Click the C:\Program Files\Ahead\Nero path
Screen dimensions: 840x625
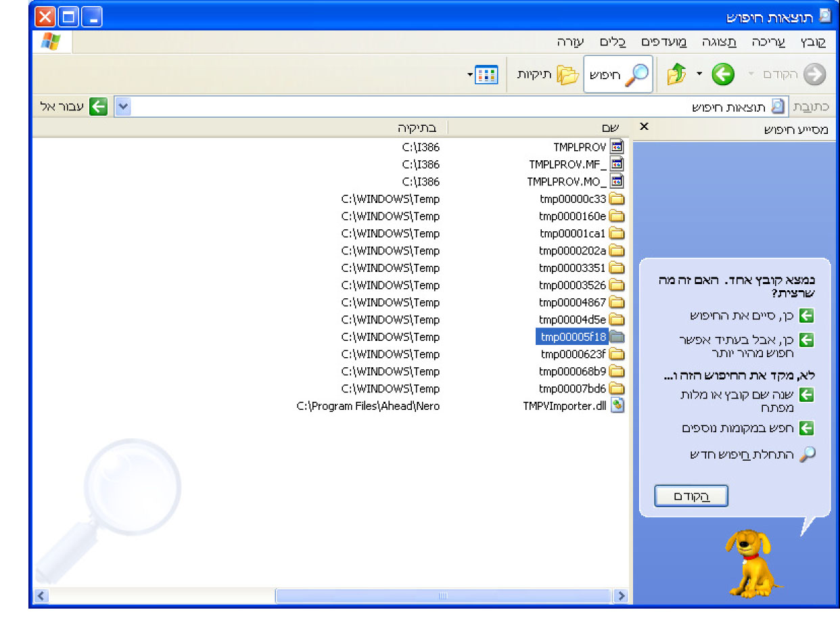coord(369,406)
